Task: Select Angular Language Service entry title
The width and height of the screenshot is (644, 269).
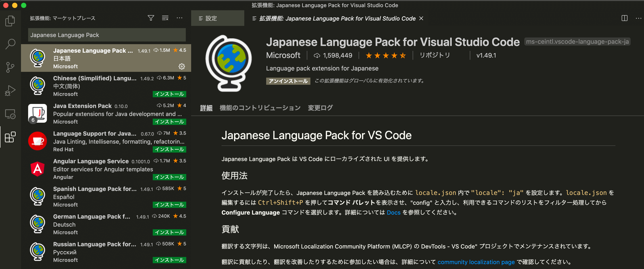Action: 91,161
